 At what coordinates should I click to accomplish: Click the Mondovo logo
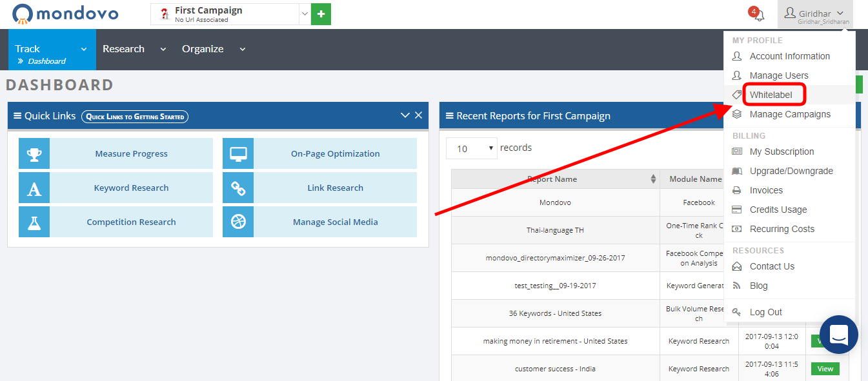tap(66, 14)
